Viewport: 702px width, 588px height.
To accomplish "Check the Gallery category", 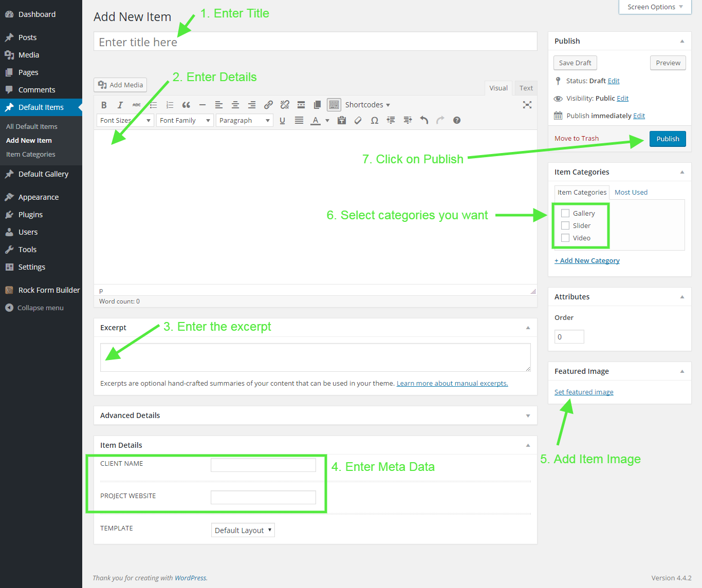I will point(565,213).
